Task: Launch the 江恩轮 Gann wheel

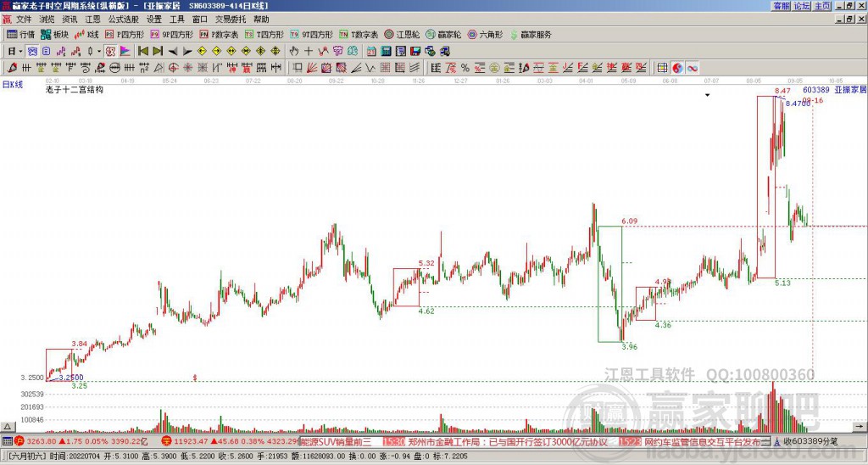Action: point(402,34)
